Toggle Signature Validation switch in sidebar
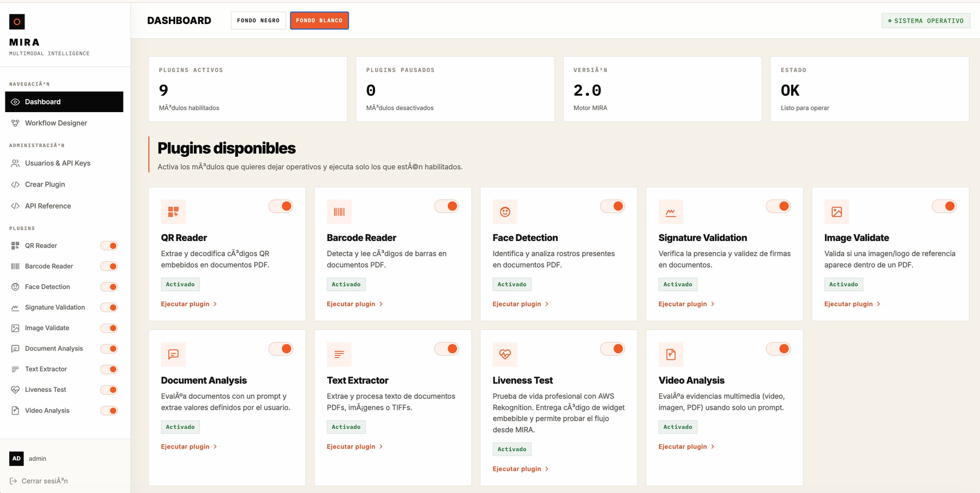 [x=109, y=307]
